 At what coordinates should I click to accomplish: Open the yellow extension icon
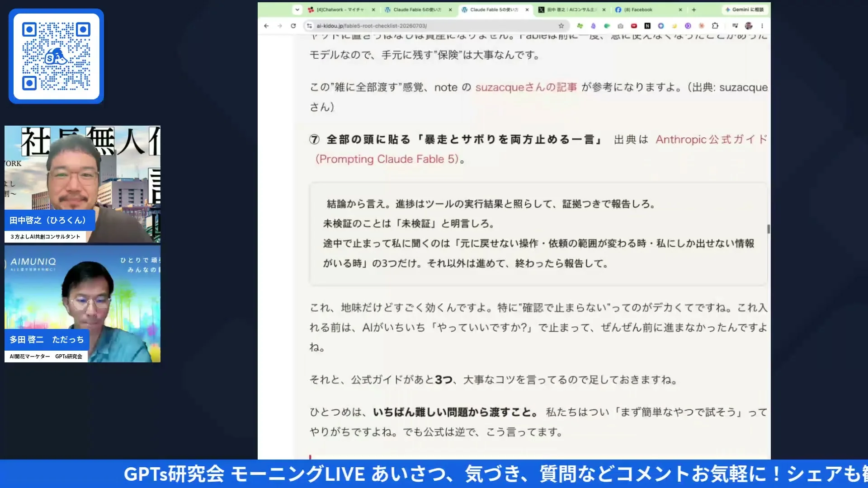coord(675,26)
